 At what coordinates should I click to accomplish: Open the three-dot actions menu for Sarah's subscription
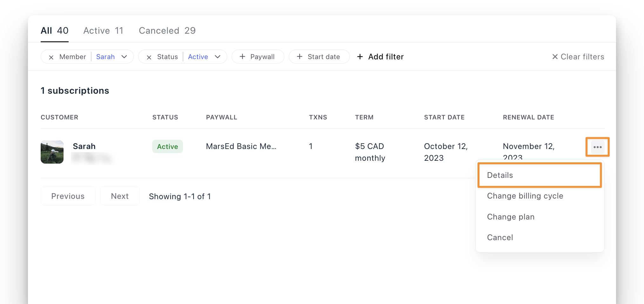[x=597, y=147]
